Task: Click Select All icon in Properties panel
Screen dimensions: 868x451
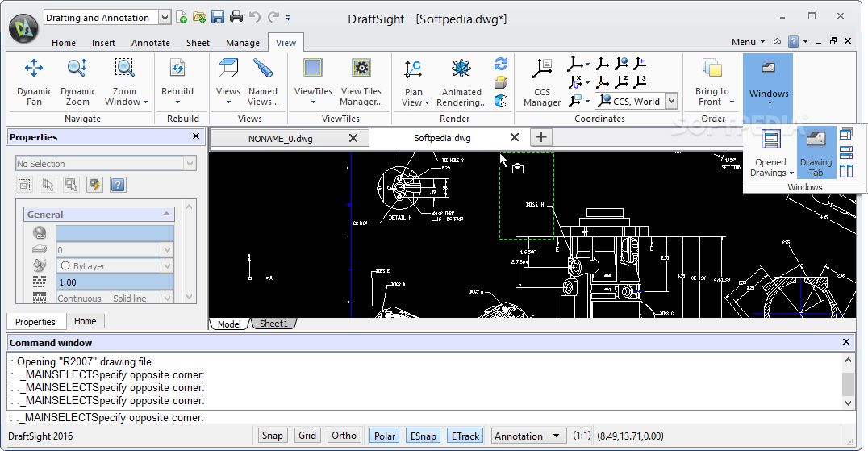Action: (x=24, y=184)
